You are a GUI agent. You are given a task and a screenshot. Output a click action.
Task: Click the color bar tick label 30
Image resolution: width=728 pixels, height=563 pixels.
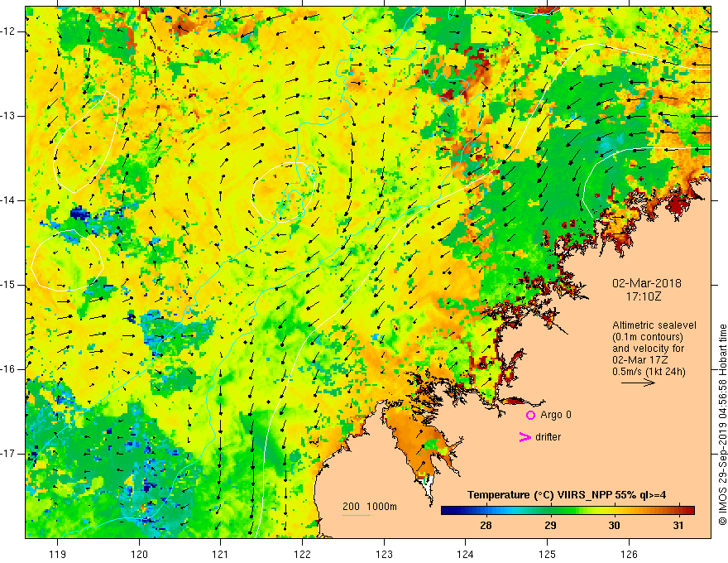(x=614, y=526)
